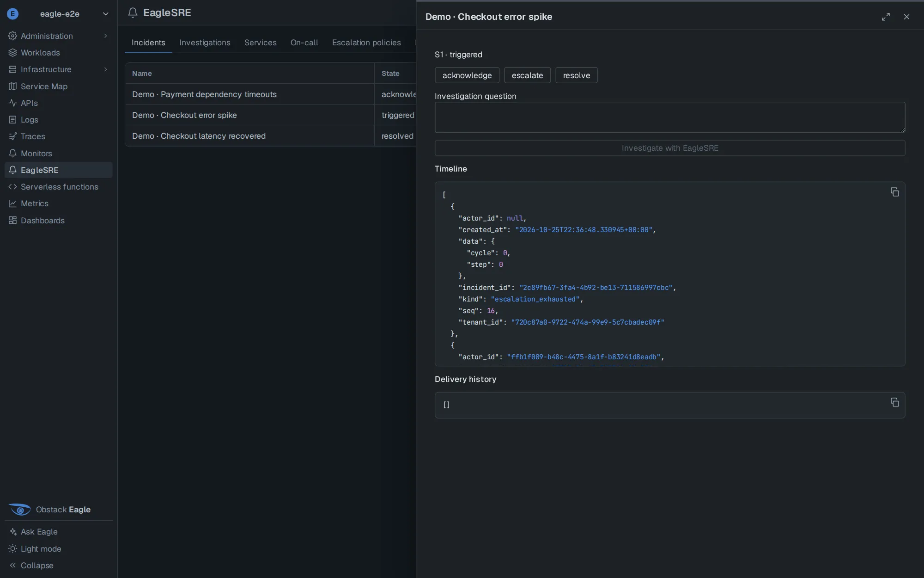924x578 pixels.
Task: Click the APIs activity icon
Action: (x=12, y=103)
